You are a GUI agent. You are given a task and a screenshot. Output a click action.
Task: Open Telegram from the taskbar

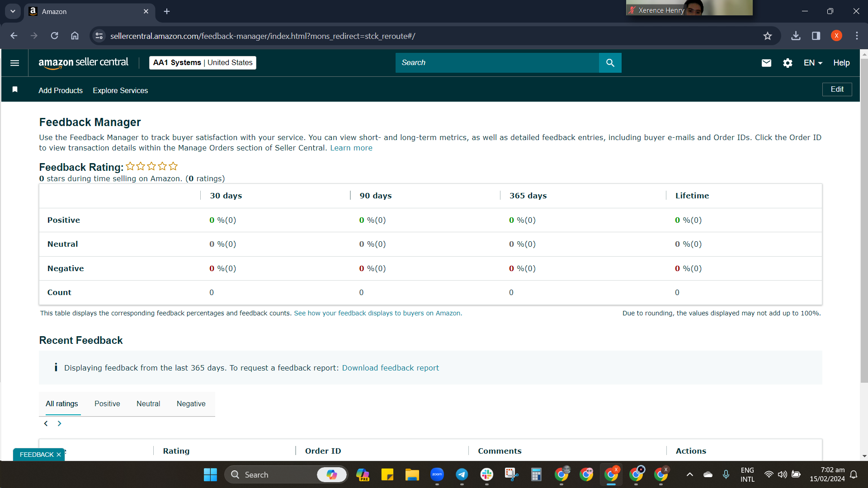(462, 474)
